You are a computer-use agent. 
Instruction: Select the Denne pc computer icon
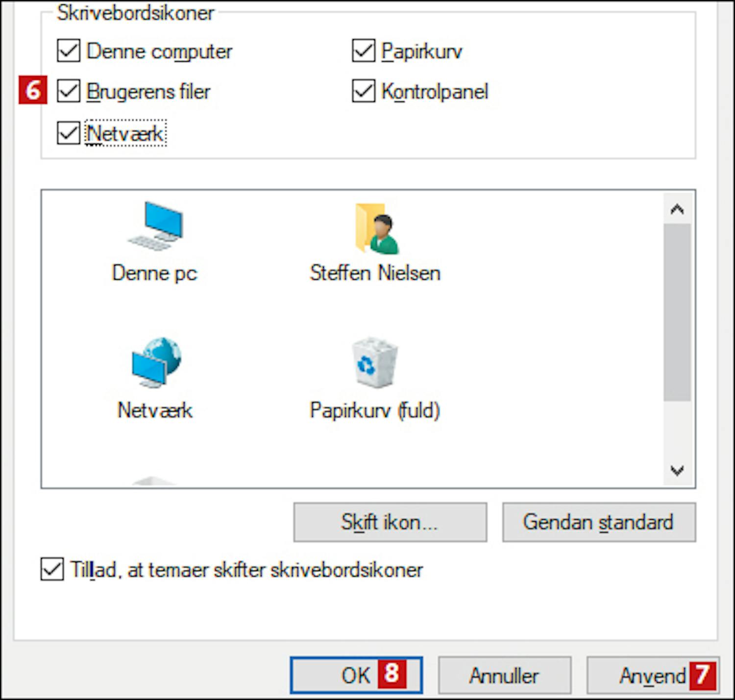[155, 226]
